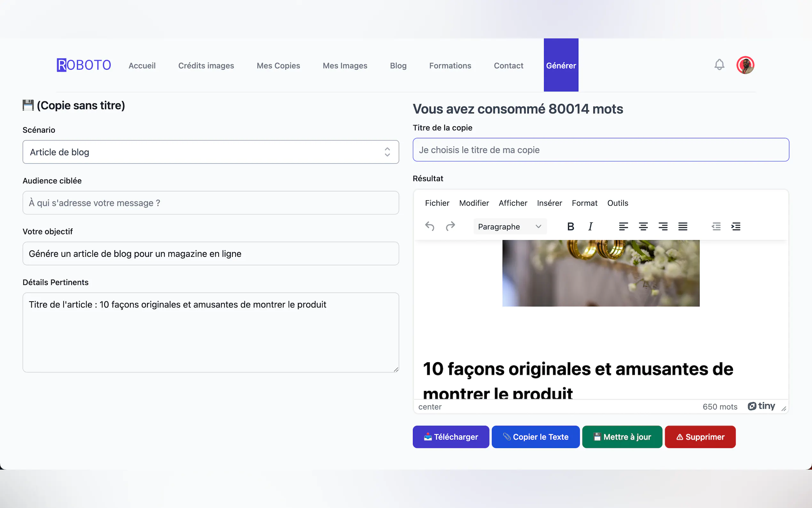Go to Mes Copies navigation tab
This screenshot has height=508, width=812.
(278, 66)
